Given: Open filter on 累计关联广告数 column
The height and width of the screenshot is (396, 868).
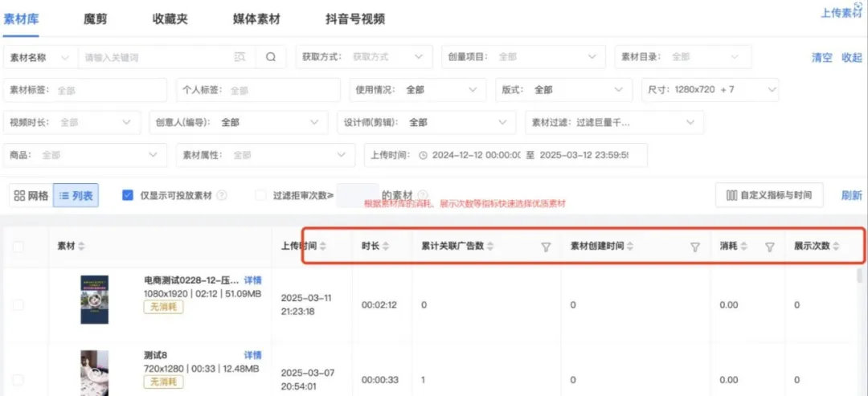Looking at the screenshot, I should click(x=546, y=247).
